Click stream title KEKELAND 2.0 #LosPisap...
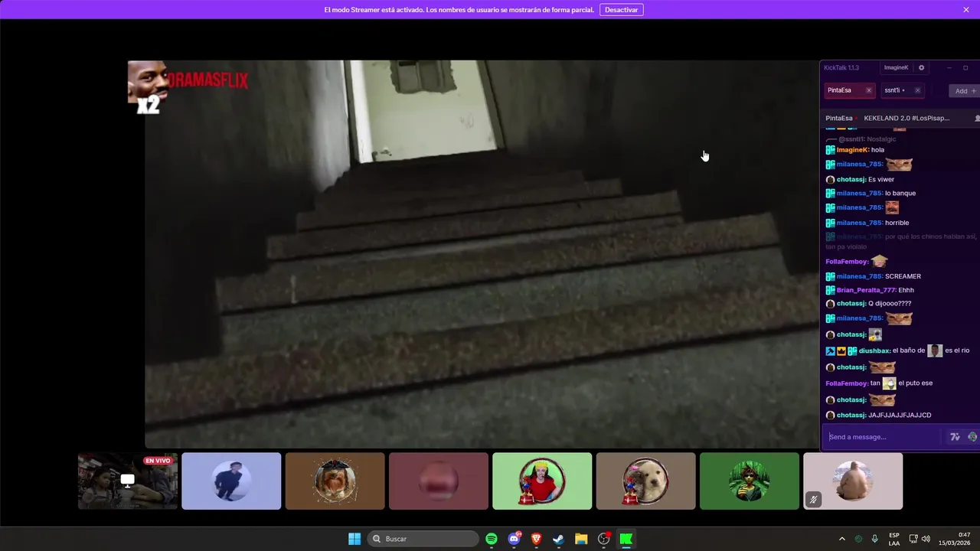The height and width of the screenshot is (551, 980). click(906, 118)
